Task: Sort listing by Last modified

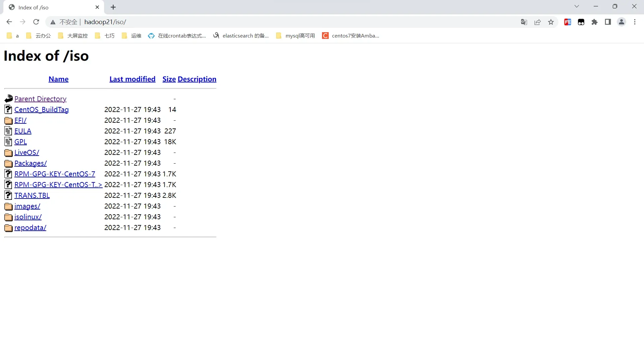Action: [x=132, y=79]
